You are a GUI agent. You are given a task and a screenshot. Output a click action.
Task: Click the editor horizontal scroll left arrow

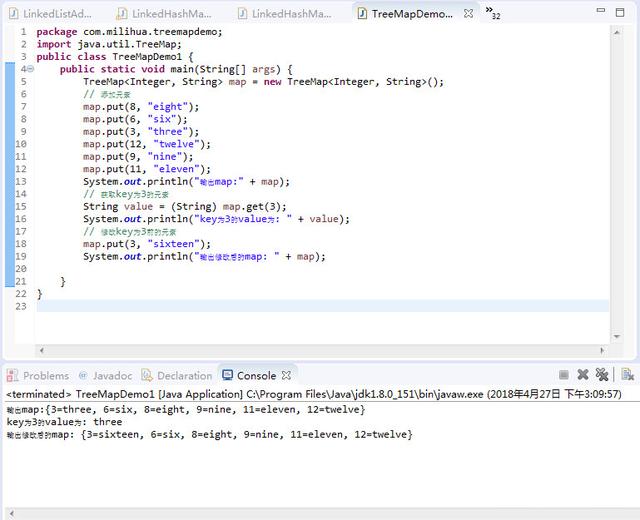tap(41, 350)
